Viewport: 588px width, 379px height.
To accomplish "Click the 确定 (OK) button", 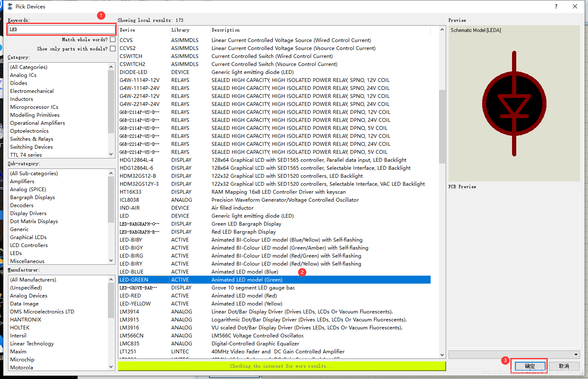I will click(530, 366).
